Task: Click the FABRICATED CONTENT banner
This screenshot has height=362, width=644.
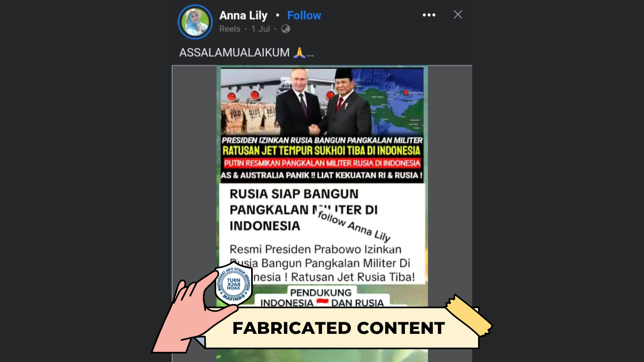Action: point(339,328)
